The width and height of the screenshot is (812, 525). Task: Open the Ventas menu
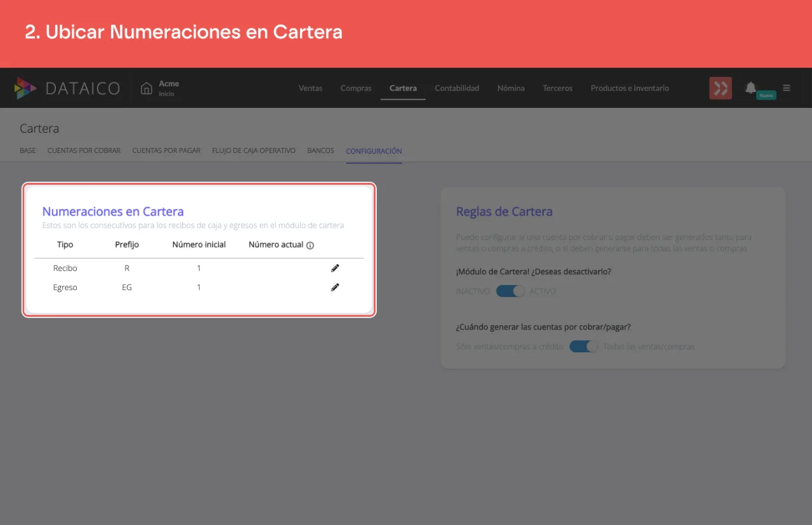(310, 88)
